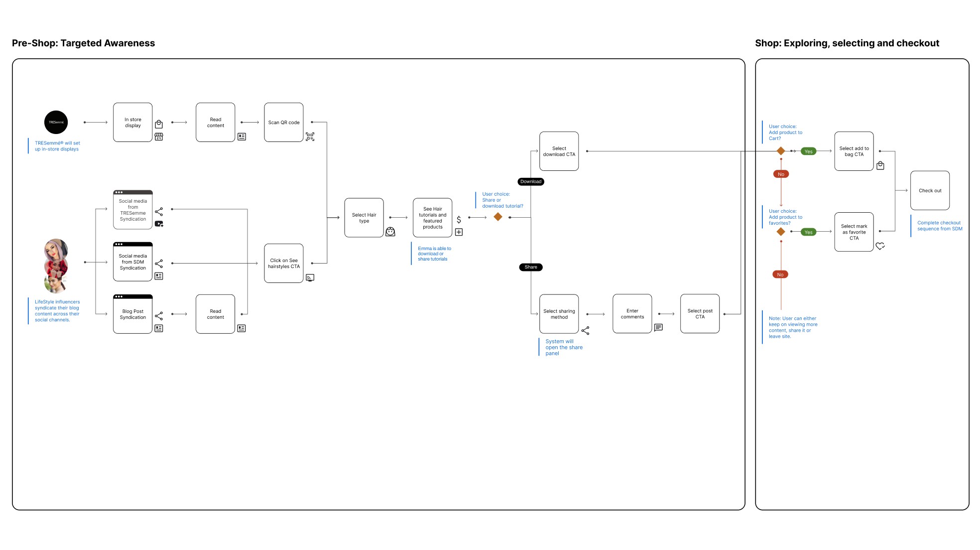Select the Enter comments node
This screenshot has height=550, width=980.
coord(632,313)
